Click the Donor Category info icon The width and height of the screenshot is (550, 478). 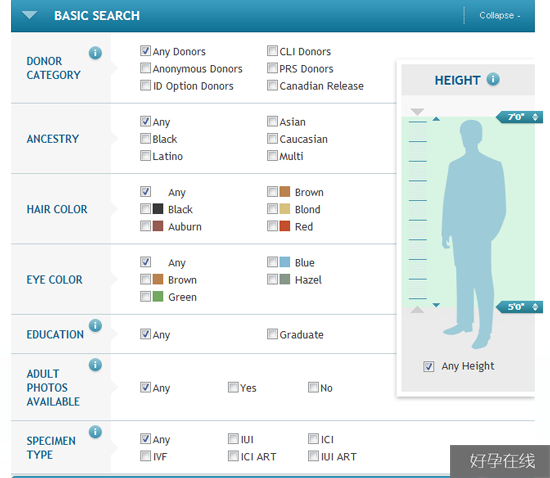tap(95, 53)
